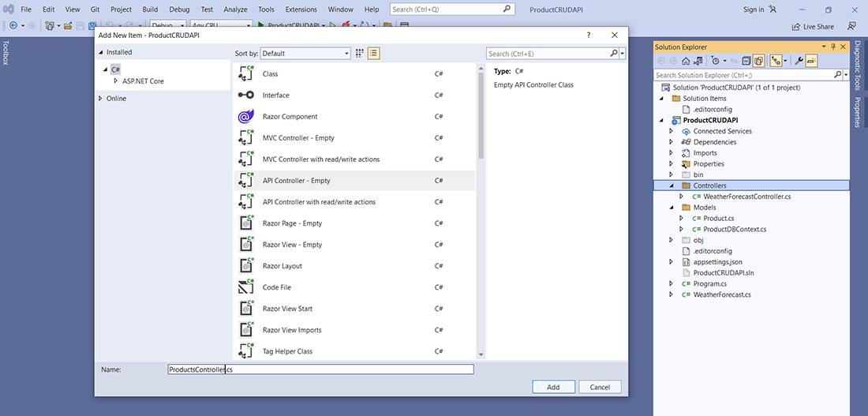Open the Analyze menu

click(x=235, y=9)
